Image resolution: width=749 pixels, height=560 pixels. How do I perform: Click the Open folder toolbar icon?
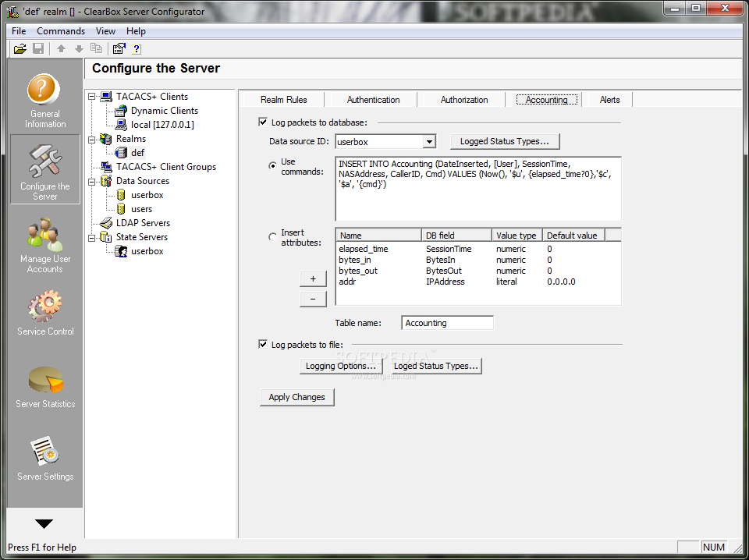click(x=20, y=48)
